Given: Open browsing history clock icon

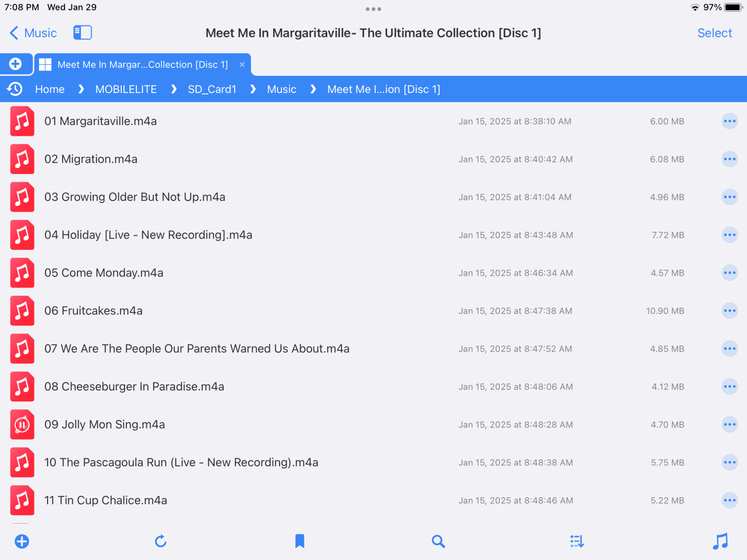Looking at the screenshot, I should click(15, 89).
